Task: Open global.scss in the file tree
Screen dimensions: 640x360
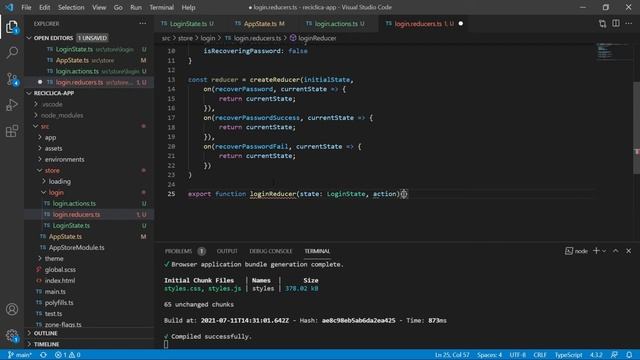Action: tap(60, 270)
